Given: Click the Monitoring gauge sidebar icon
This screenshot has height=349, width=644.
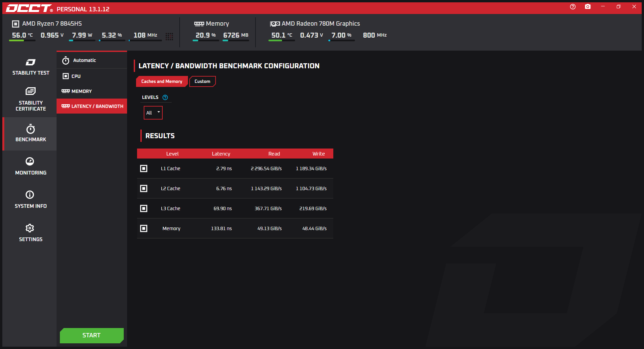Looking at the screenshot, I should pos(30,162).
